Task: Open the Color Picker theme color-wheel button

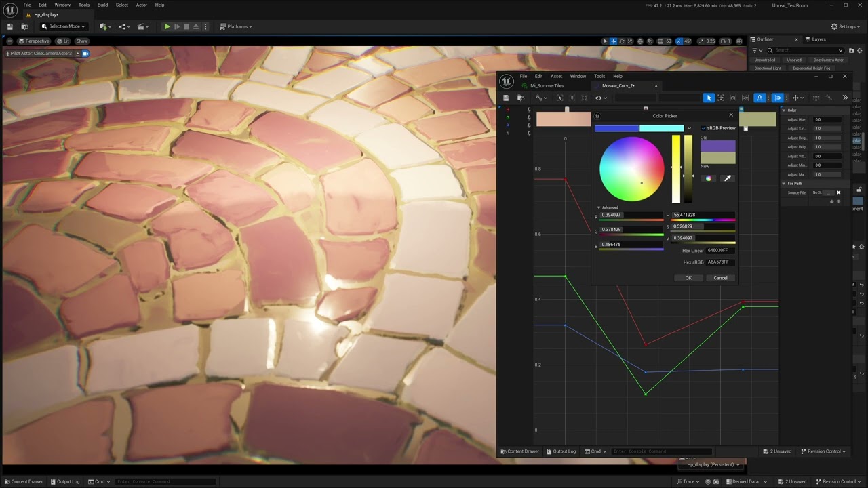Action: click(x=709, y=178)
